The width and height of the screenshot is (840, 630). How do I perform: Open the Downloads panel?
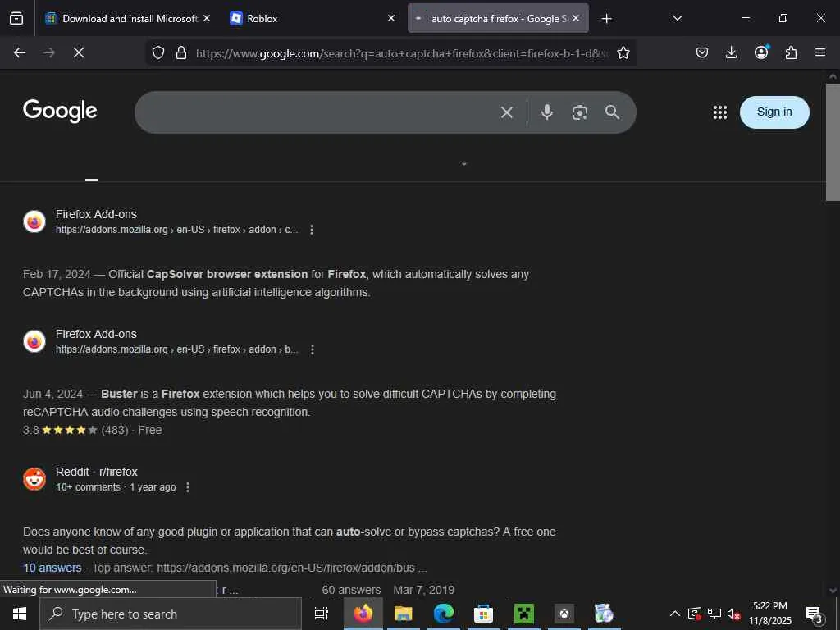point(731,52)
